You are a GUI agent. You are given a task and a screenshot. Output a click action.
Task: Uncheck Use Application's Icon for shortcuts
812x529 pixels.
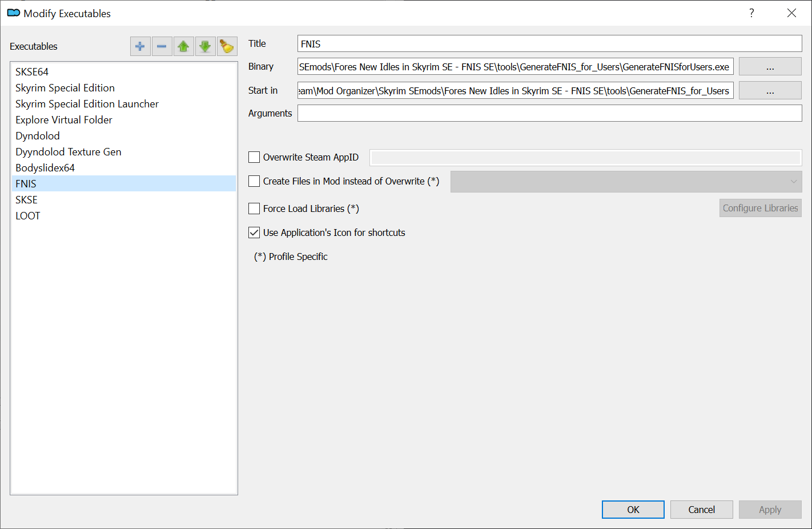(254, 233)
